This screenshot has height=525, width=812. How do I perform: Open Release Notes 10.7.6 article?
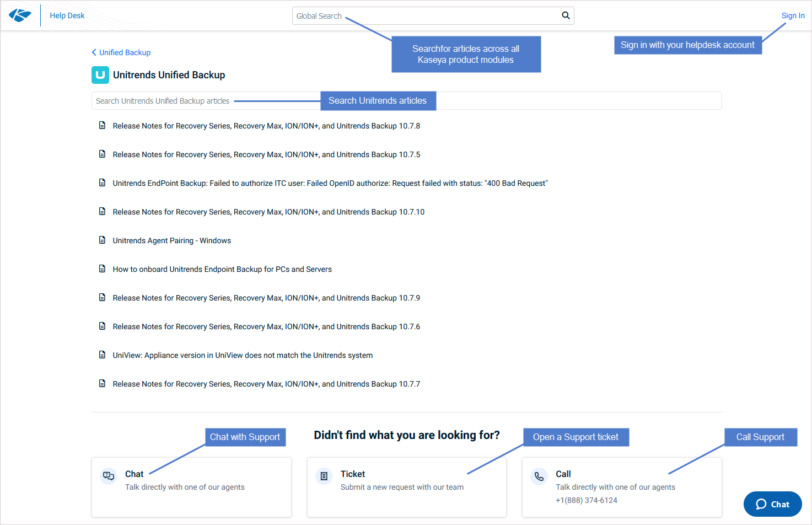click(x=266, y=326)
